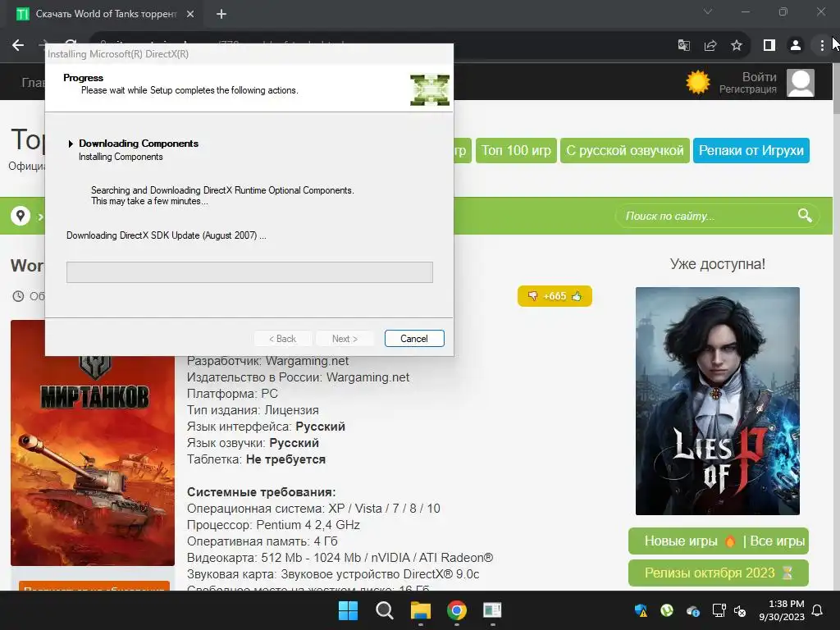Image resolution: width=840 pixels, height=630 pixels.
Task: Open Репаки от Игрухи section
Action: [x=751, y=151]
